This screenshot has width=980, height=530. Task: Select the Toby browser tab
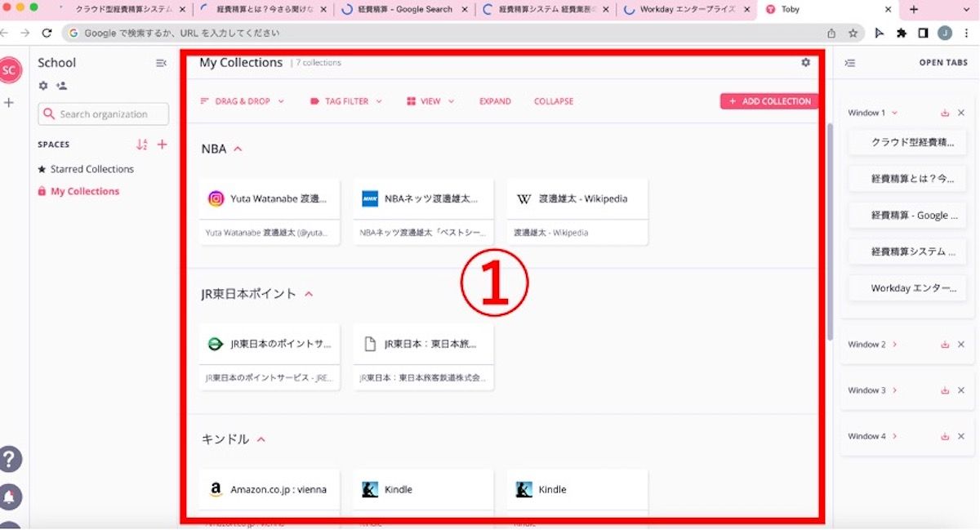tap(827, 10)
